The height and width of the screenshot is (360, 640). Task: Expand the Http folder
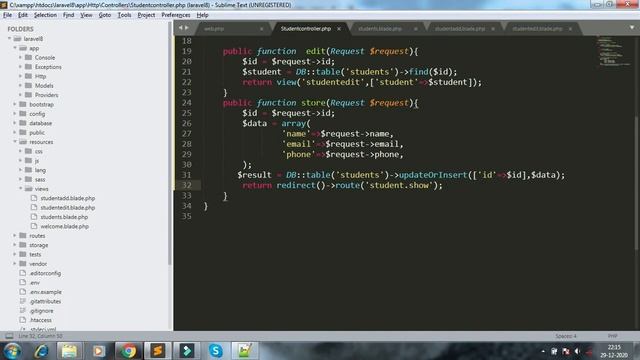pos(20,76)
